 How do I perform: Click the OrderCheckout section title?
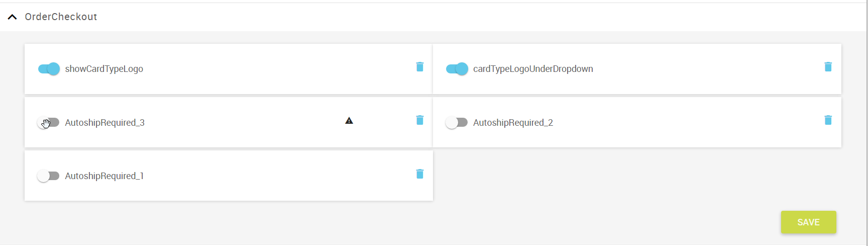click(61, 17)
